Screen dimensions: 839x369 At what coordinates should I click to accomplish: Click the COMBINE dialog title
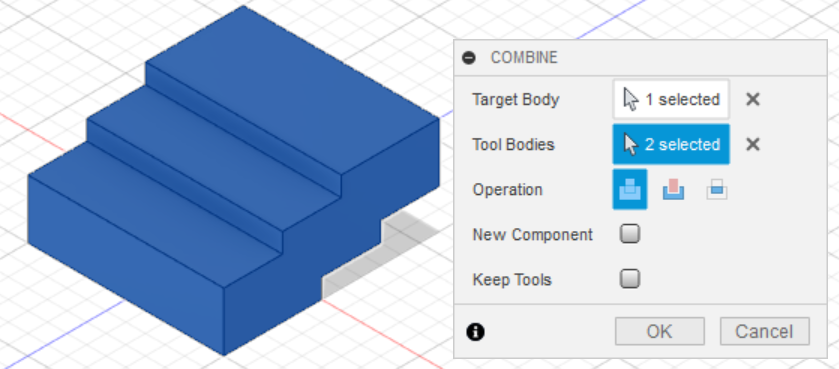click(524, 58)
